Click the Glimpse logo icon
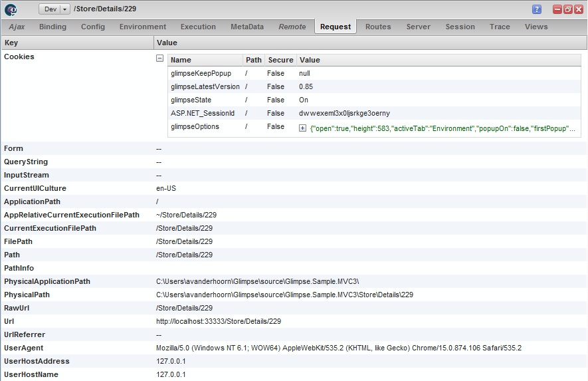The image size is (588, 381). click(x=11, y=9)
